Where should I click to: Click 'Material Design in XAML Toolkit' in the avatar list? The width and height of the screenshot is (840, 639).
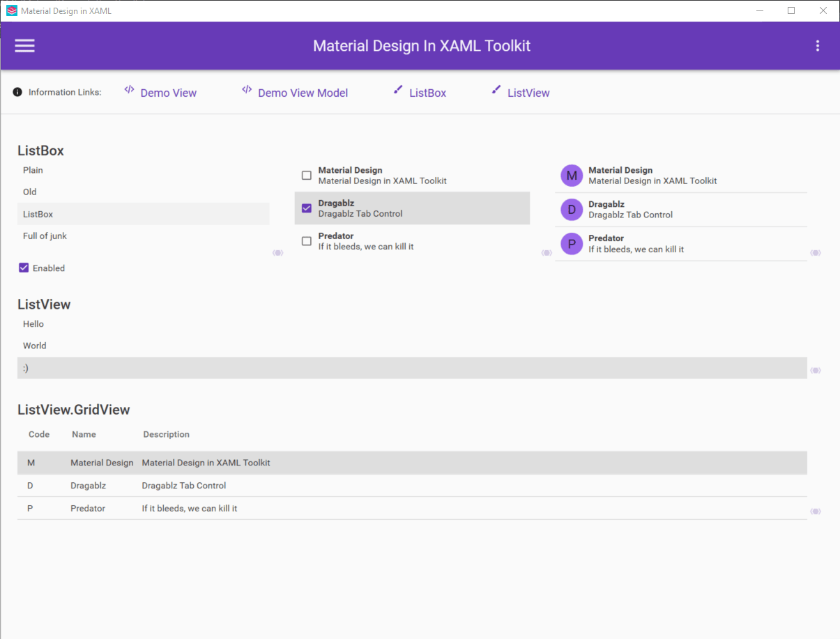coord(652,180)
